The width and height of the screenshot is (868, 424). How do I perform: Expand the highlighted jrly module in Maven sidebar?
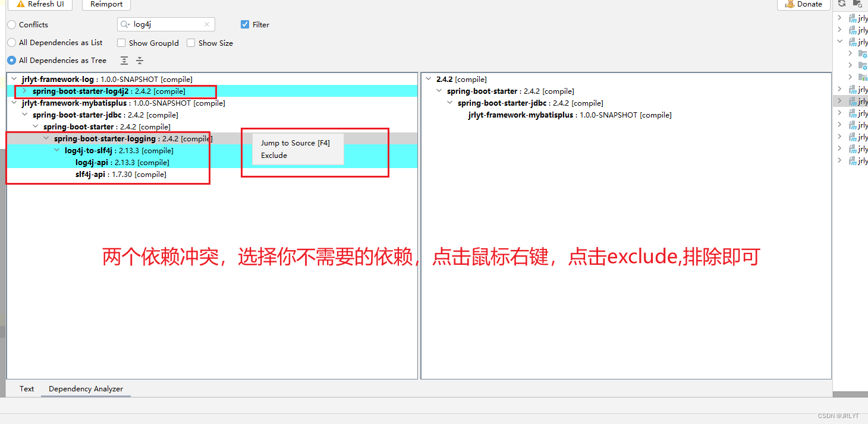839,101
